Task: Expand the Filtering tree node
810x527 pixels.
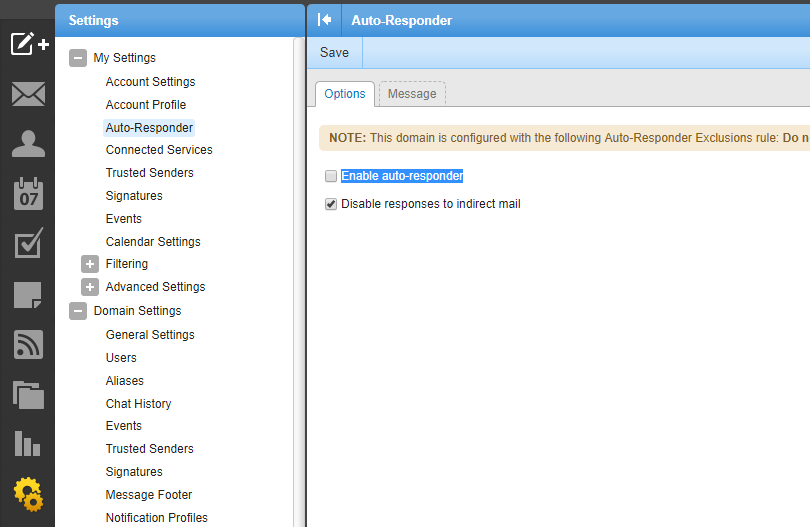Action: (90, 264)
